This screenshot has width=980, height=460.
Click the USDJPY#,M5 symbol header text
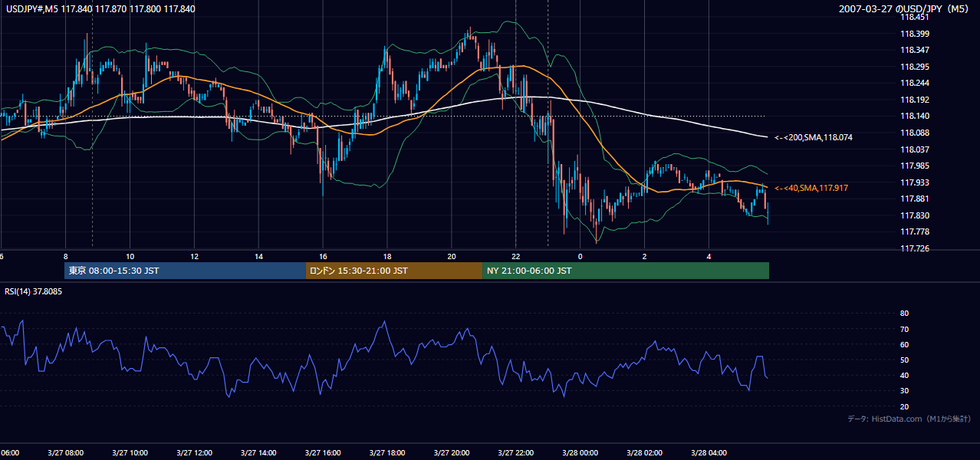[100, 8]
